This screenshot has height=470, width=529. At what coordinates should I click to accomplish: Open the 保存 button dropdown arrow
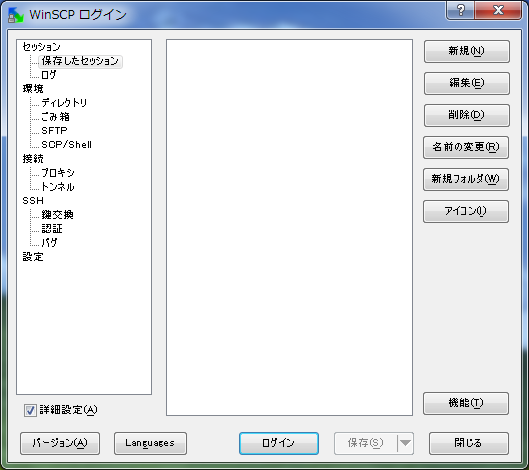tap(406, 443)
